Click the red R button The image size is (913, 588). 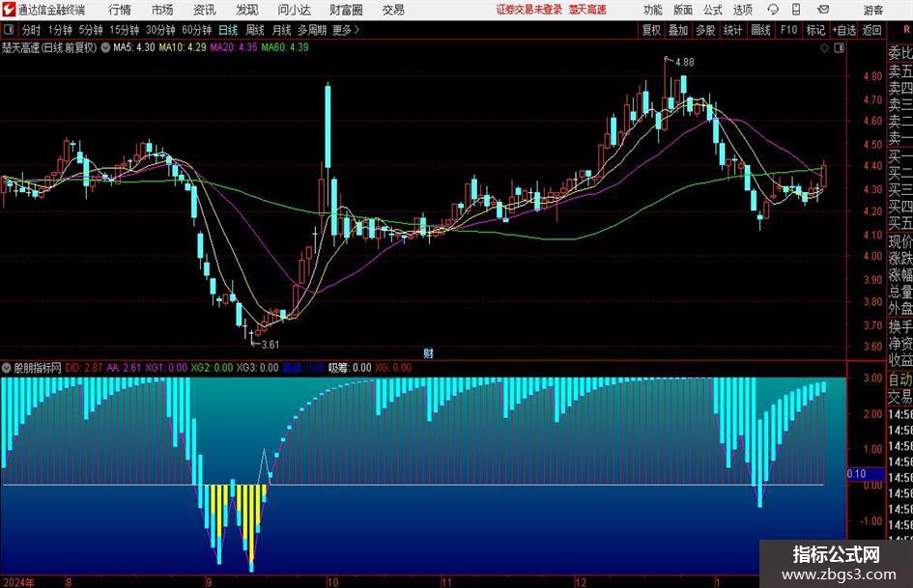coord(906,29)
